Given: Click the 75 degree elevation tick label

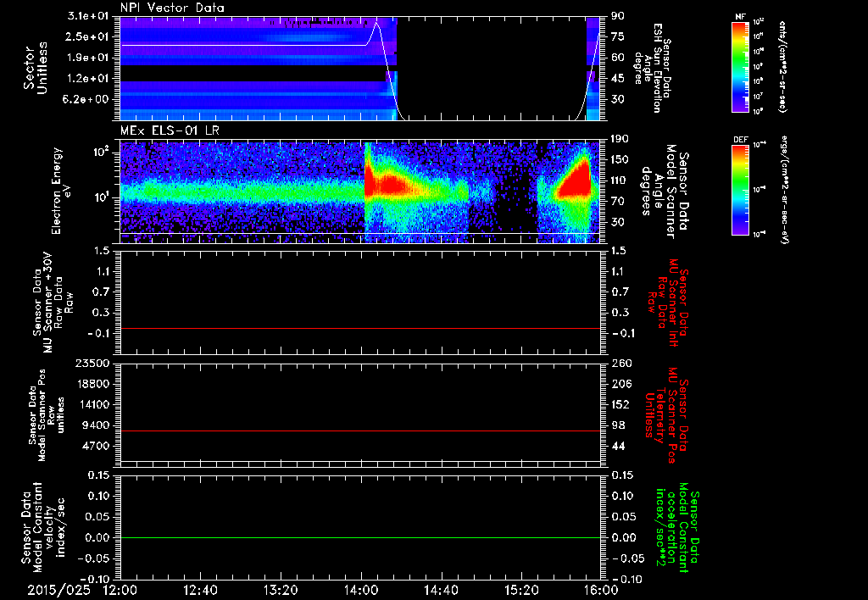Looking at the screenshot, I should [618, 36].
